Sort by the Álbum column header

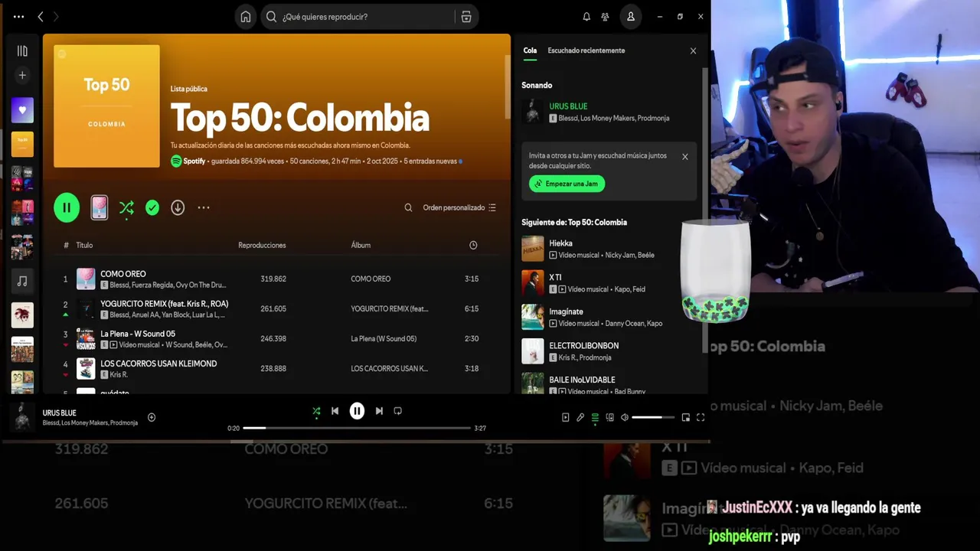tap(361, 245)
